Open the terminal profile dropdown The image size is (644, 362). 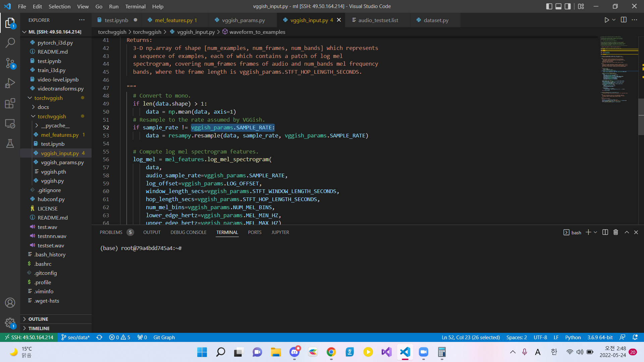pos(596,232)
